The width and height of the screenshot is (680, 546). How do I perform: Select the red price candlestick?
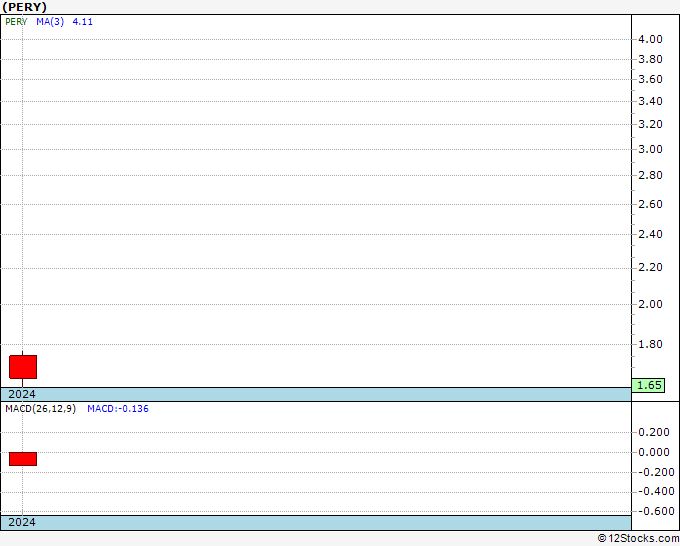pos(23,367)
